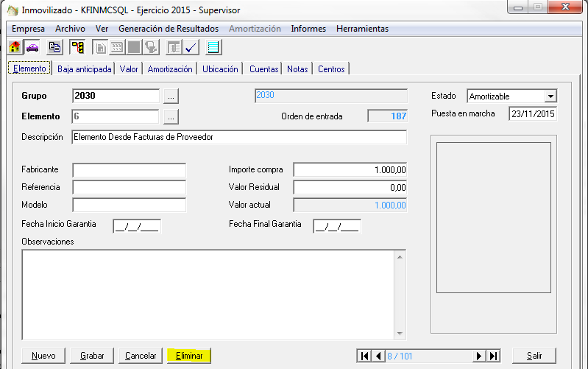
Task: Click the cyan lined list toolbar icon
Action: click(x=213, y=48)
